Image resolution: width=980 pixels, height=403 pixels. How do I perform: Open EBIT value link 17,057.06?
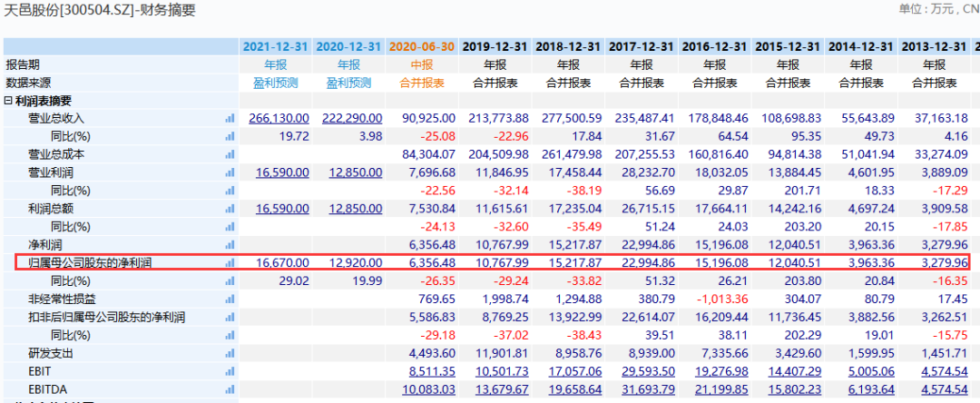[575, 372]
